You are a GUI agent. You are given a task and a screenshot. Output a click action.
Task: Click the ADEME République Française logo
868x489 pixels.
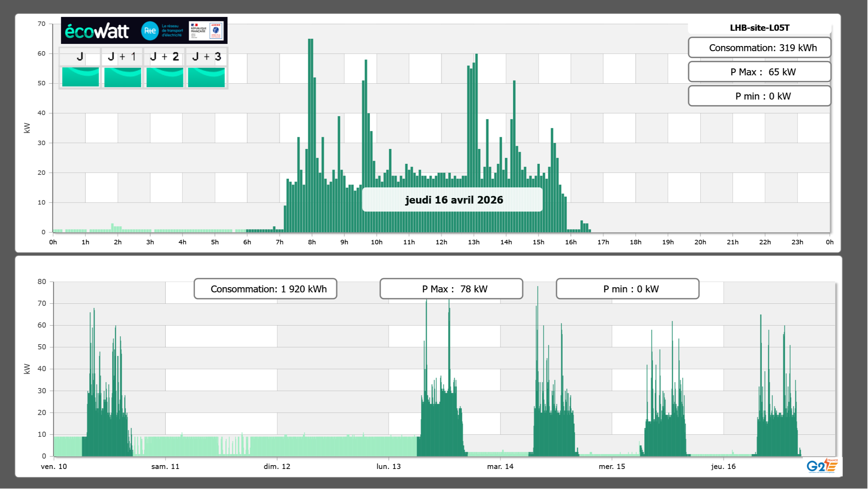(206, 31)
